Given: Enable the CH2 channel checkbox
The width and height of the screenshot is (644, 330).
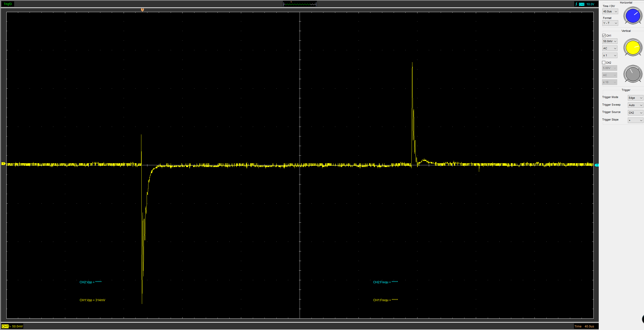Looking at the screenshot, I should coord(604,63).
